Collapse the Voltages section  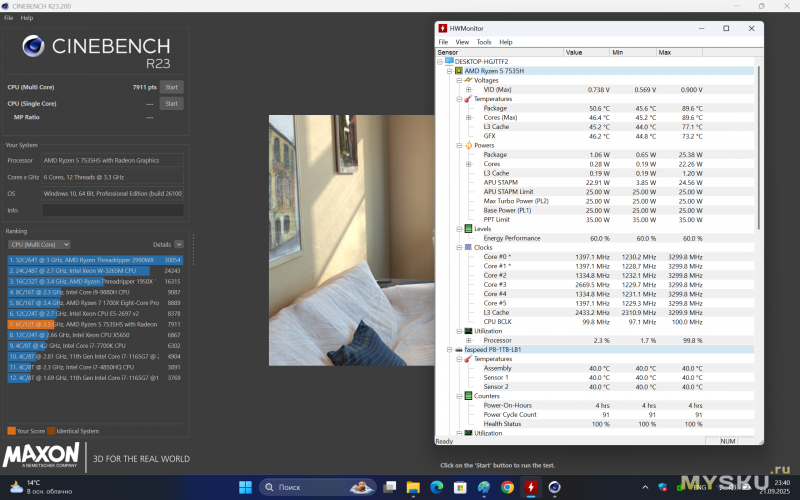(x=459, y=81)
